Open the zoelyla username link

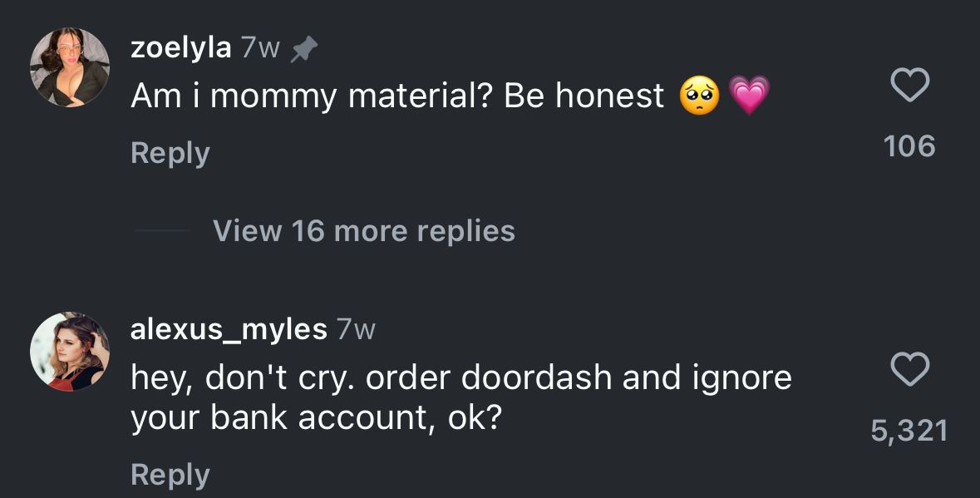tap(180, 48)
